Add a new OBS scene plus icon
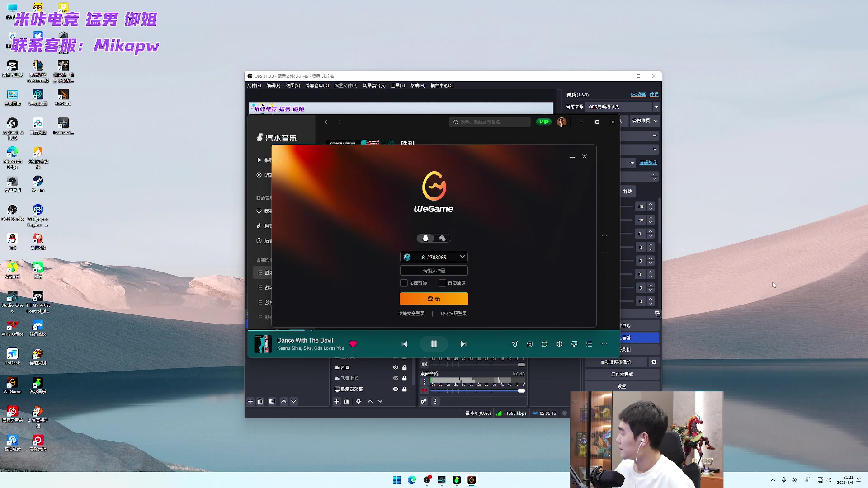Screen dimensions: 868x488 point(250,401)
